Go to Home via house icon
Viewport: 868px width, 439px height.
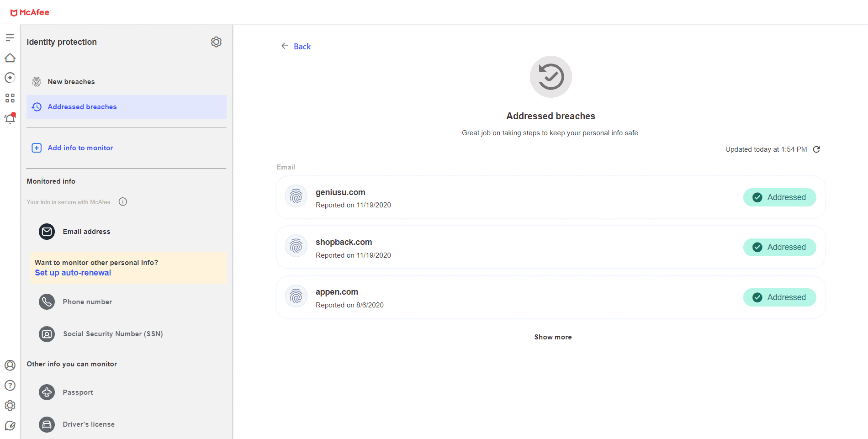[10, 58]
